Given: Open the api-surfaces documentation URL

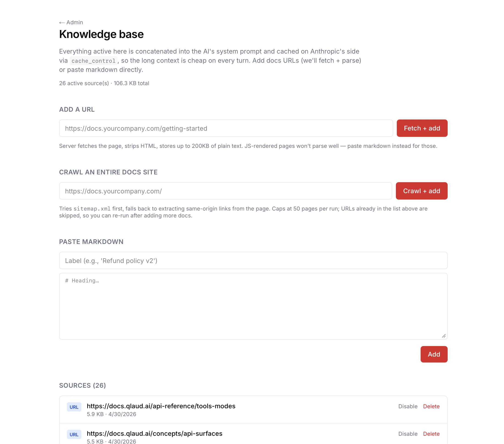Looking at the screenshot, I should click(x=155, y=434).
